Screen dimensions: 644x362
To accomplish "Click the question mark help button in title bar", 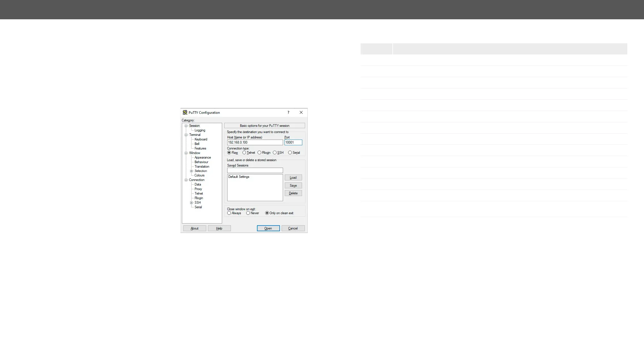I will tap(288, 113).
